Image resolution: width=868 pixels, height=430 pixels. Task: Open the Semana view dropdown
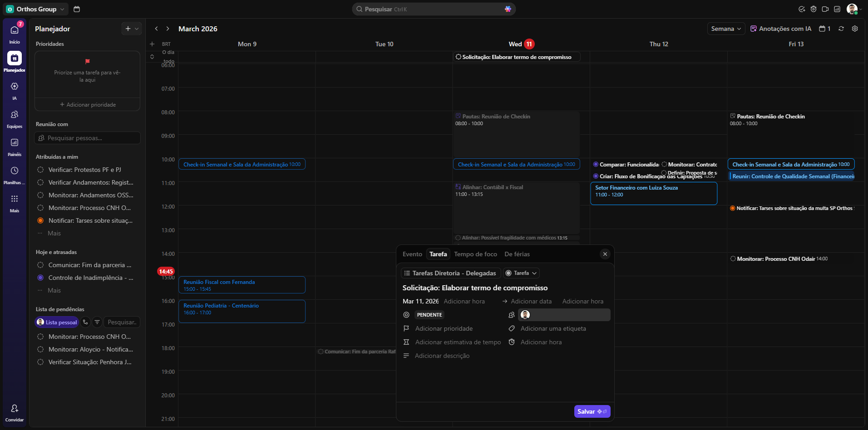[726, 29]
